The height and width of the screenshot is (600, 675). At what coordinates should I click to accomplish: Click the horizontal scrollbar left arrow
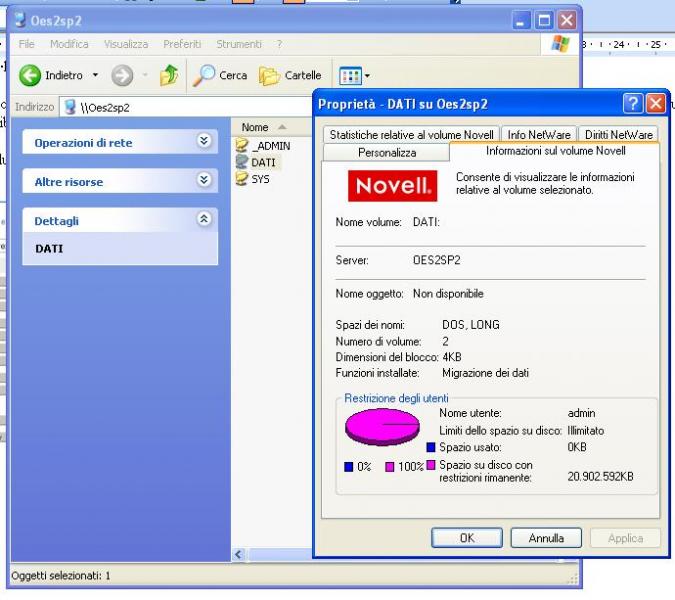239,554
